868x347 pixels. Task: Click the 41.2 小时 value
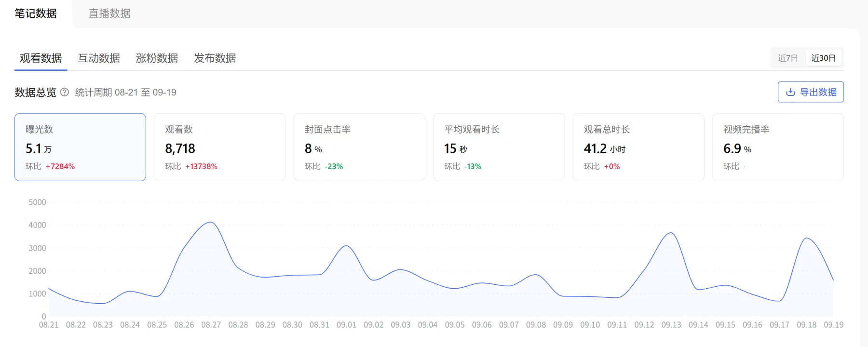(604, 148)
